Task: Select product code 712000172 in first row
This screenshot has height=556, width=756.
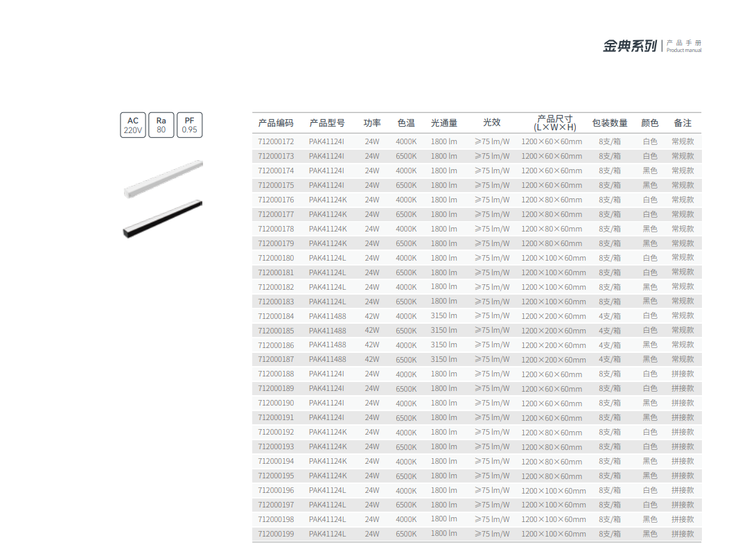Action: (x=276, y=141)
